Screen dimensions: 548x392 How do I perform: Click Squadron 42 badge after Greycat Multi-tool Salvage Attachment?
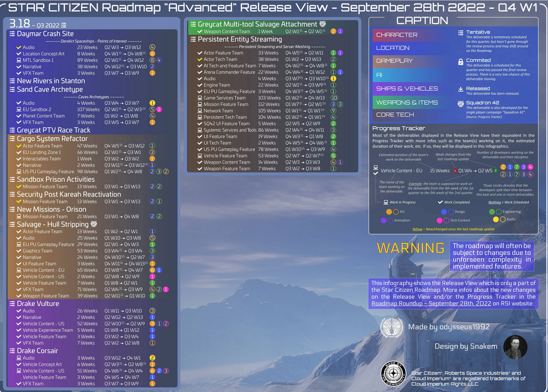[323, 24]
